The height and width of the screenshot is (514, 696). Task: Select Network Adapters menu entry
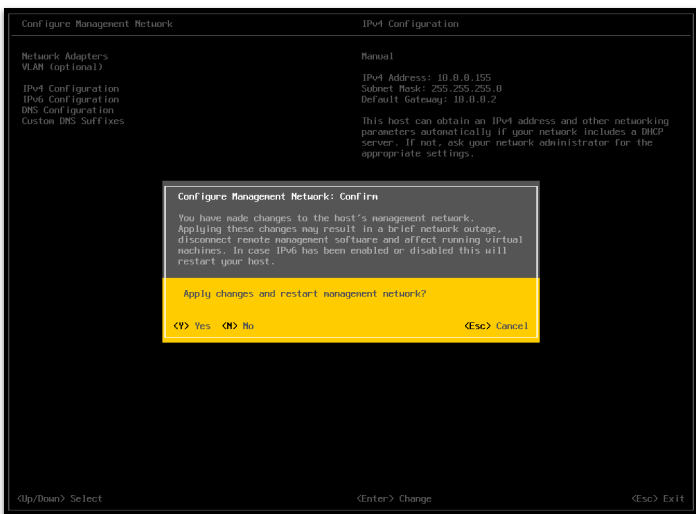[x=65, y=56]
